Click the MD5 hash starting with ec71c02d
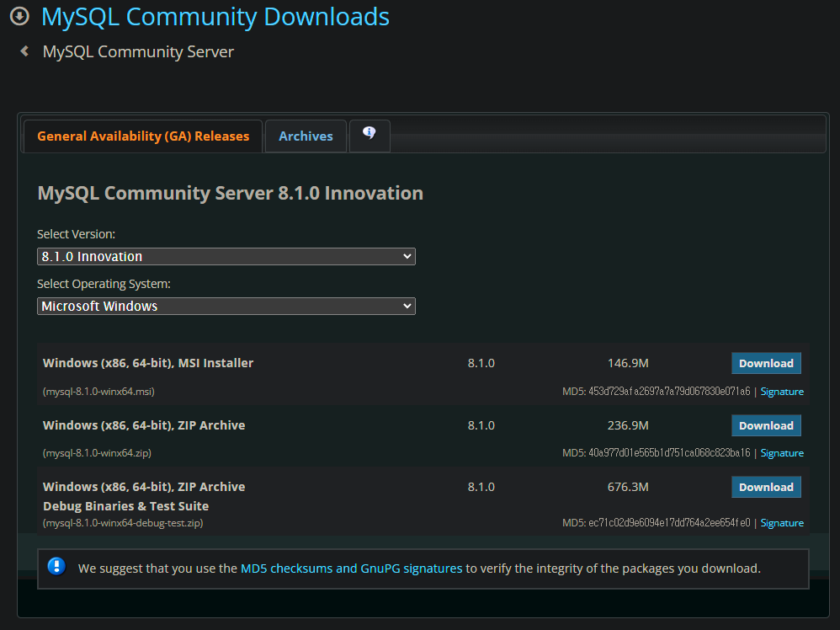The height and width of the screenshot is (630, 840). tap(669, 523)
